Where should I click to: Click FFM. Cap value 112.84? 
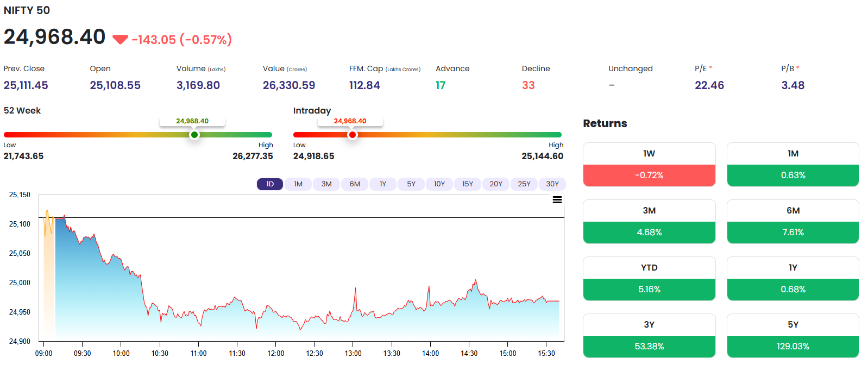[x=364, y=85]
